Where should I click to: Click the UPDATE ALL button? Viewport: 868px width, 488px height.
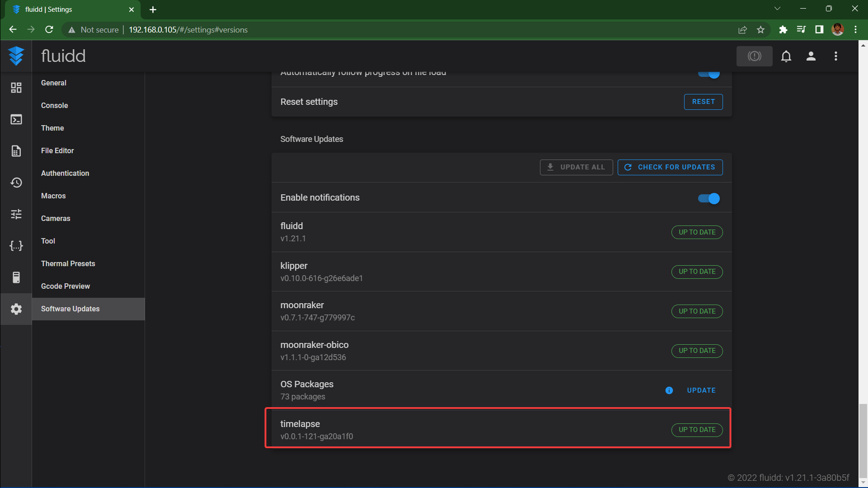[576, 167]
